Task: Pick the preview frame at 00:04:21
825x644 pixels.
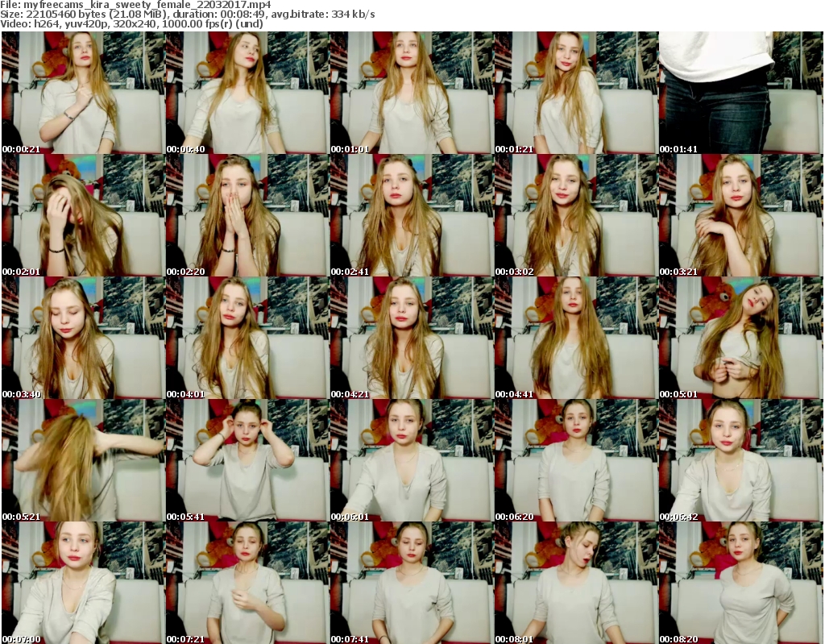Action: click(412, 338)
